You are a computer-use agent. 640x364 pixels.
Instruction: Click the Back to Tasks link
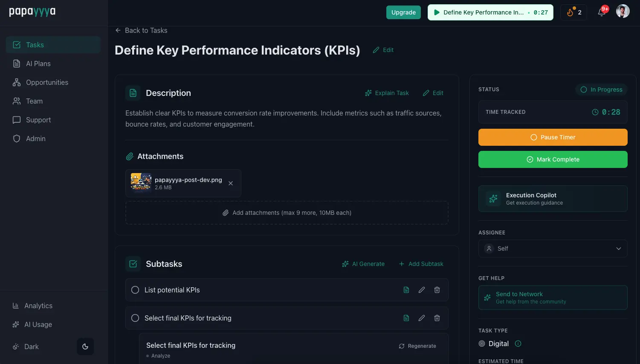point(141,30)
